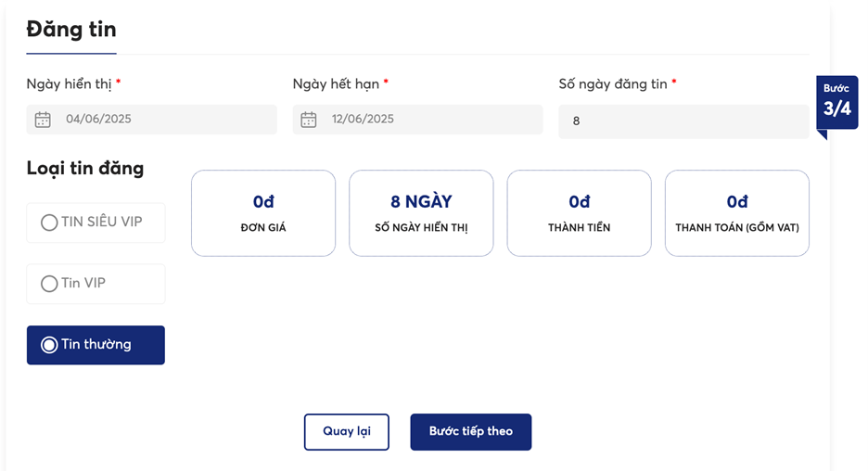Click the 8 NGÀY số ngày hiển thị card
This screenshot has width=868, height=471.
(x=421, y=213)
